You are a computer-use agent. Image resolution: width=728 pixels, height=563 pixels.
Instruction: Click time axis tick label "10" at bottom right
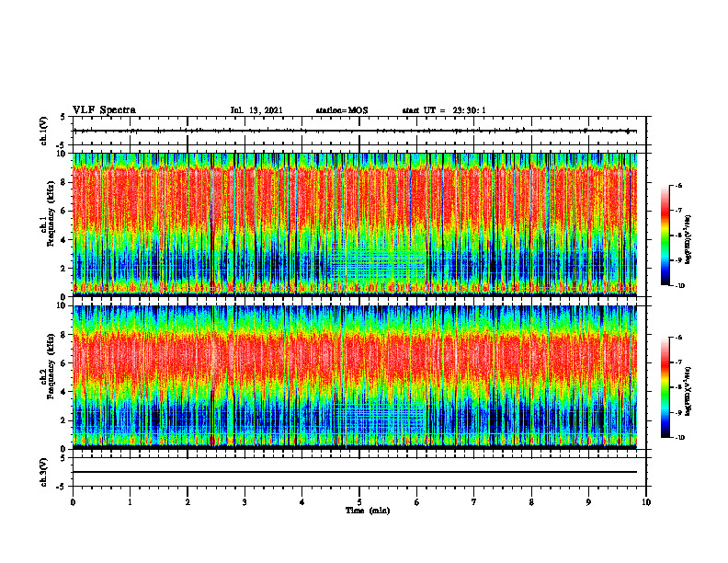[646, 502]
